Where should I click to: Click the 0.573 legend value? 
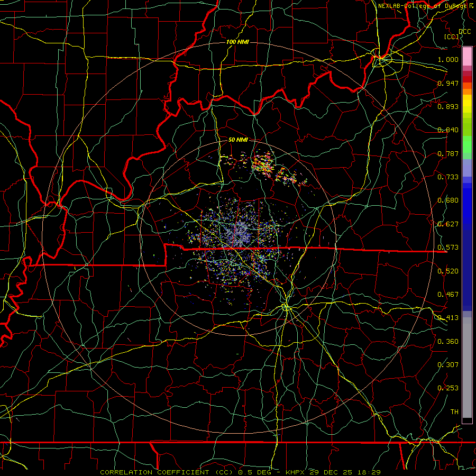coord(448,248)
